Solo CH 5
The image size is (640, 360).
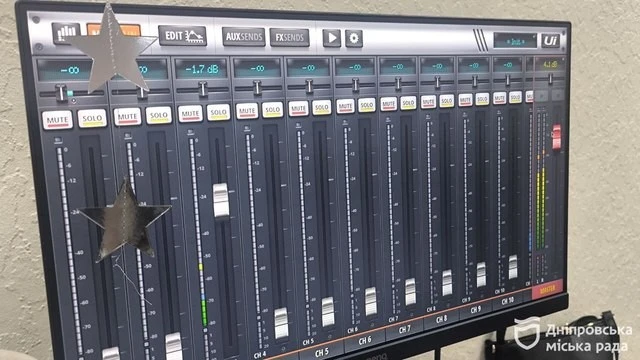pos(322,107)
